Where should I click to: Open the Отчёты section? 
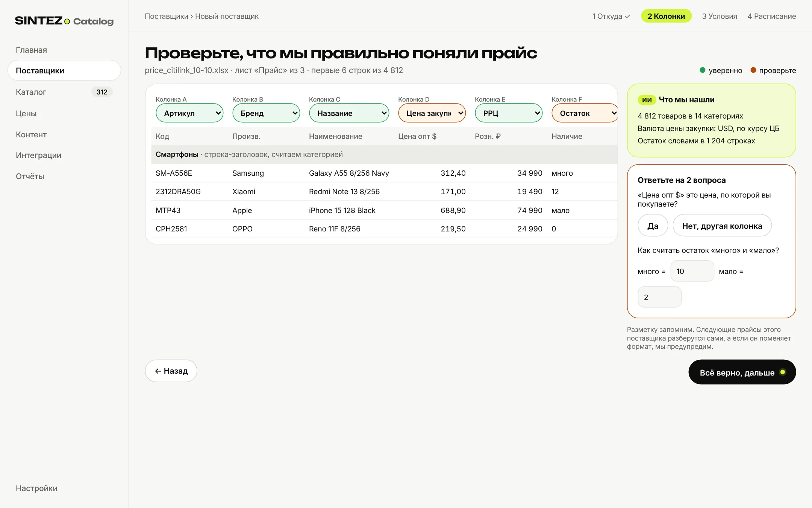[x=30, y=176]
